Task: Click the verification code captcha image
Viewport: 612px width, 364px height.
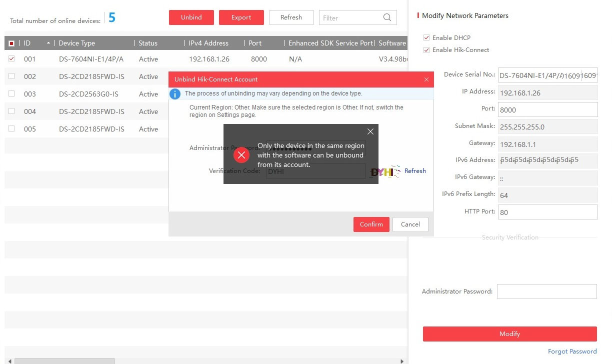Action: (385, 171)
